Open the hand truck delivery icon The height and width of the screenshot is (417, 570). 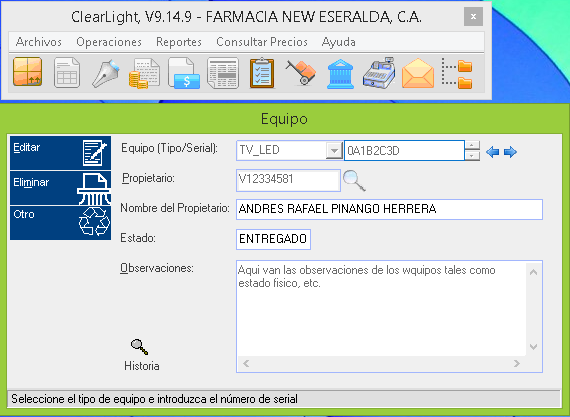click(301, 73)
